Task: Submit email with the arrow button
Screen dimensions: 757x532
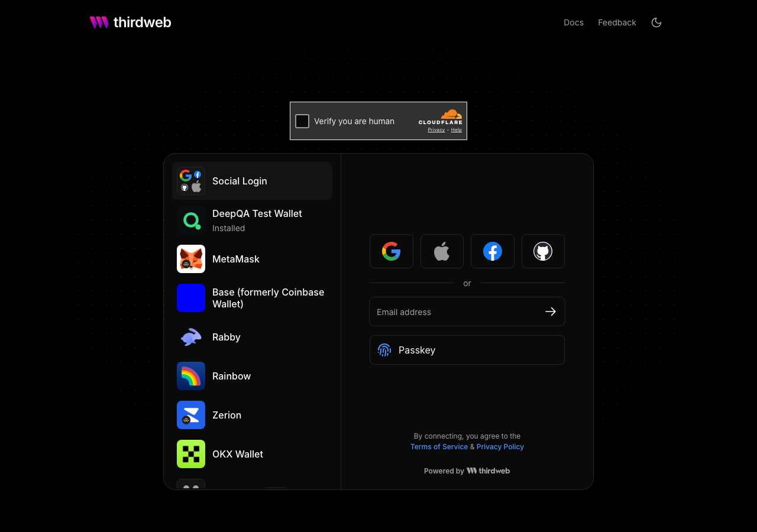Action: [551, 312]
